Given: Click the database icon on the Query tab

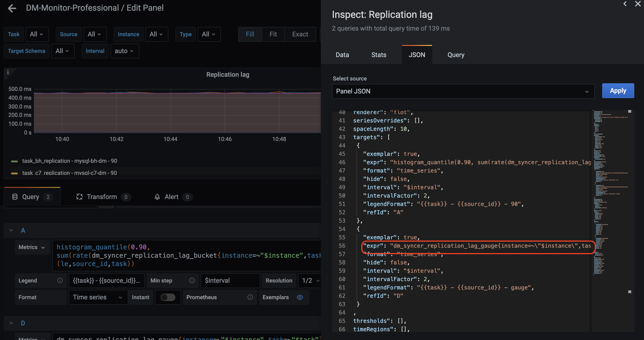Looking at the screenshot, I should pos(15,197).
